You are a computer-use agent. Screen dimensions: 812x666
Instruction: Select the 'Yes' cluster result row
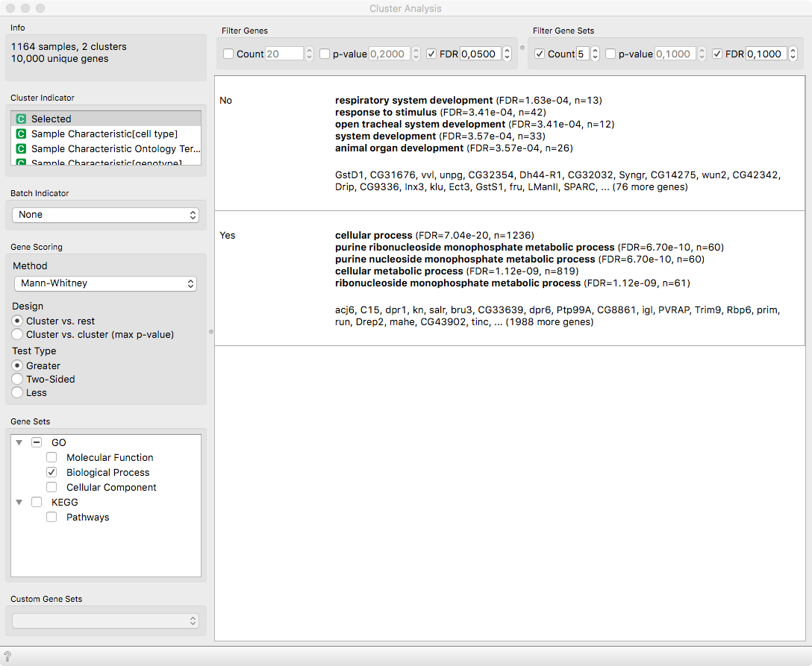click(x=510, y=278)
